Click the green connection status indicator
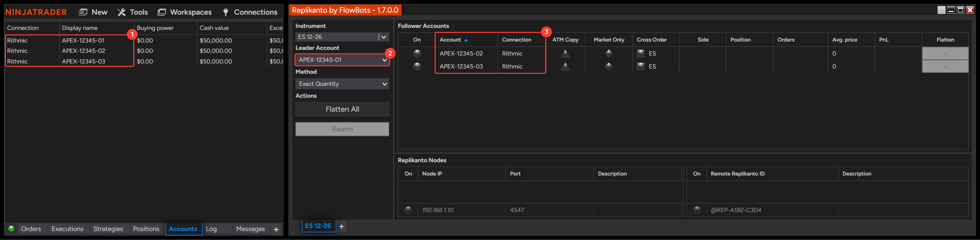Screen dimensions: 980x240 (11, 229)
